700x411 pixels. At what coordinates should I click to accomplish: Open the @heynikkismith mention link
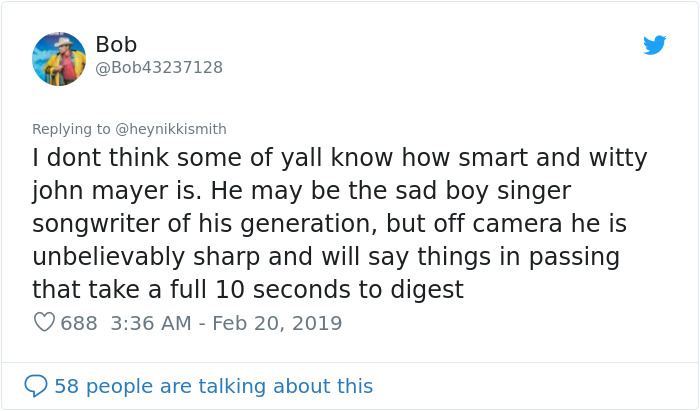(x=172, y=129)
